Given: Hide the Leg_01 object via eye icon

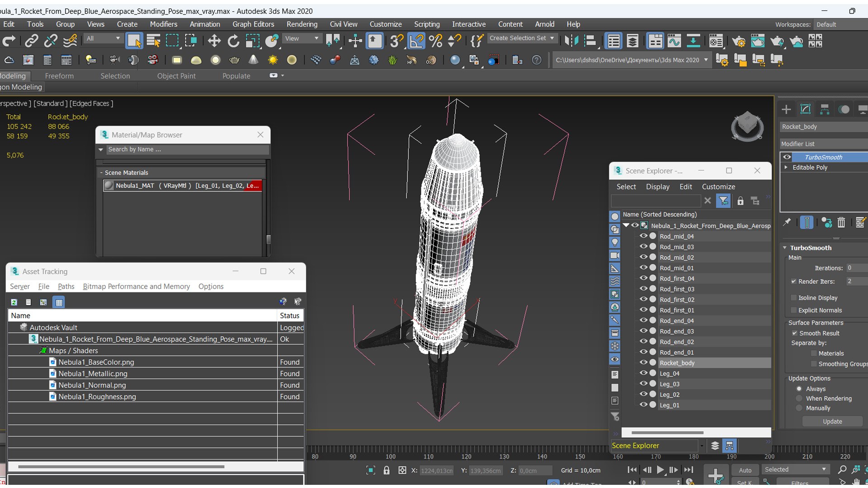Looking at the screenshot, I should 643,405.
